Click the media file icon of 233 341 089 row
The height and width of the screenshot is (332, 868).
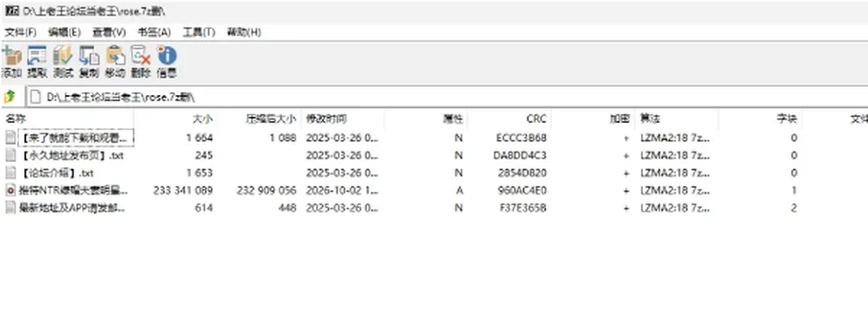[11, 191]
